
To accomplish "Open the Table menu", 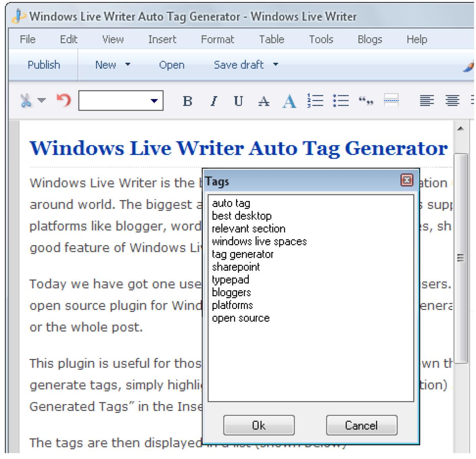I will [272, 39].
